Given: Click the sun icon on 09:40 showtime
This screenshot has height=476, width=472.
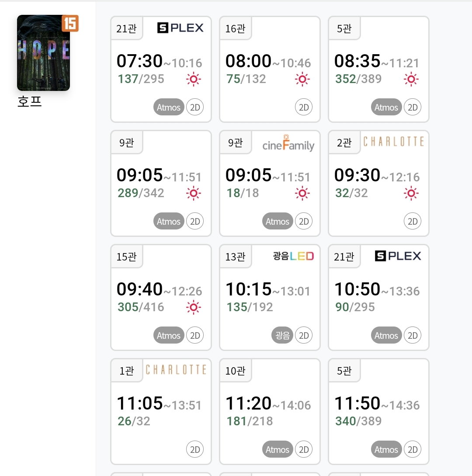Looking at the screenshot, I should click(194, 307).
